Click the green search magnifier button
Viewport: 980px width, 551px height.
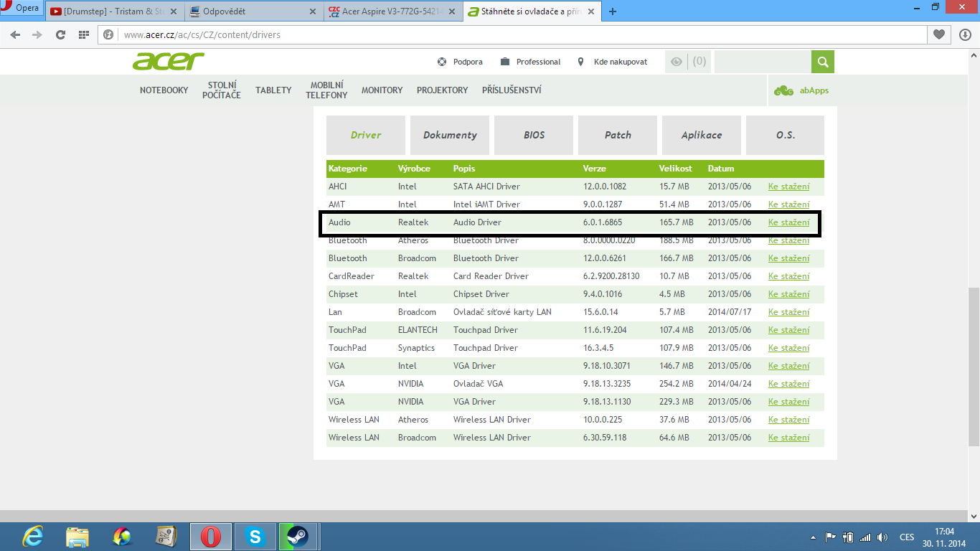(823, 62)
